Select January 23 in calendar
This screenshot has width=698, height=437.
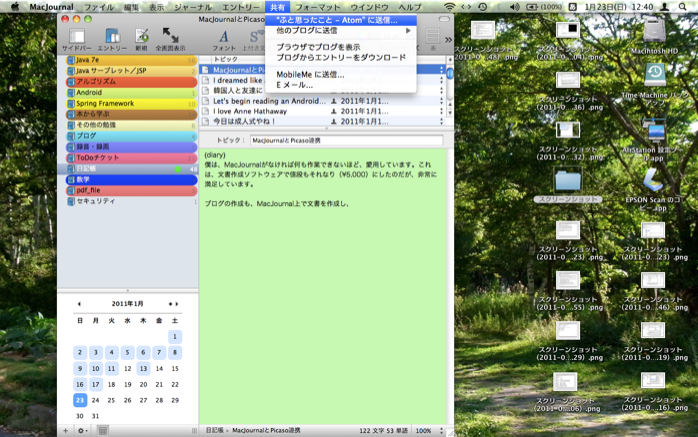click(80, 400)
